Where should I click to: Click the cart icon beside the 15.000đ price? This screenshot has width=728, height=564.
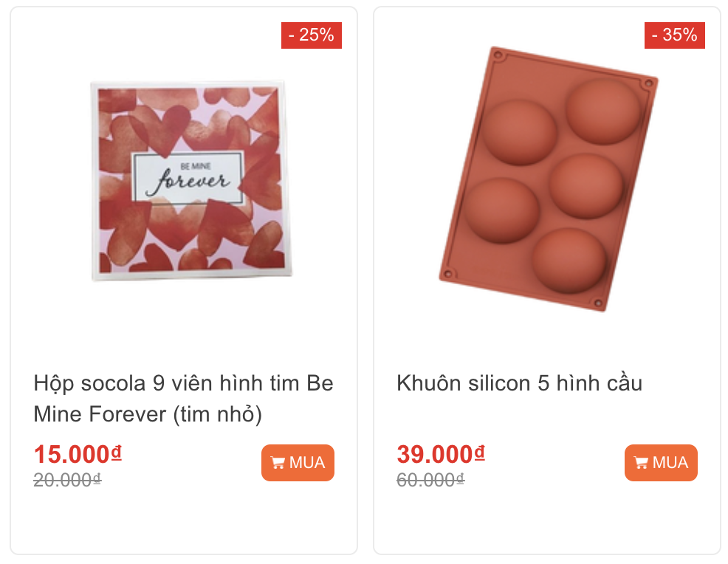(x=278, y=463)
